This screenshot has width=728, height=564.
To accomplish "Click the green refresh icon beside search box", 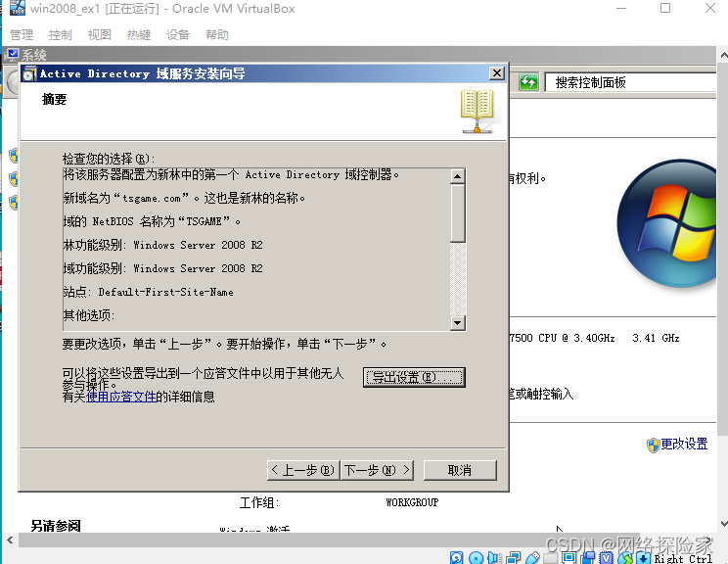I will click(528, 82).
